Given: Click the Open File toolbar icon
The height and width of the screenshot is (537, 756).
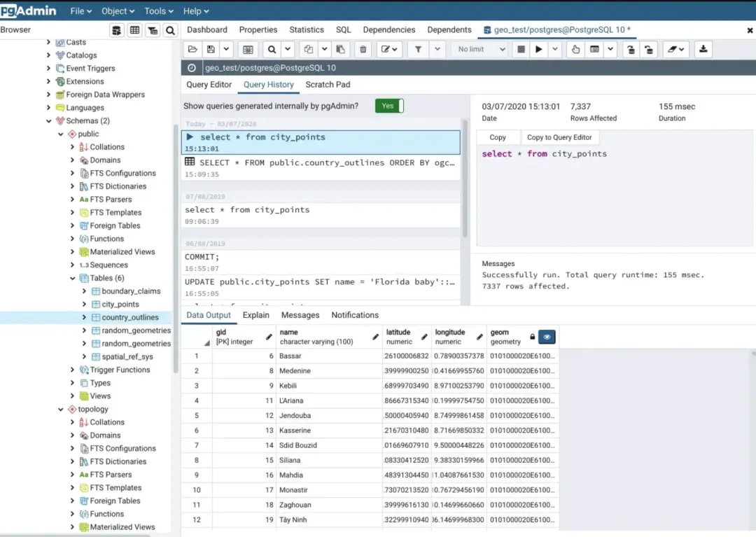Looking at the screenshot, I should 192,50.
